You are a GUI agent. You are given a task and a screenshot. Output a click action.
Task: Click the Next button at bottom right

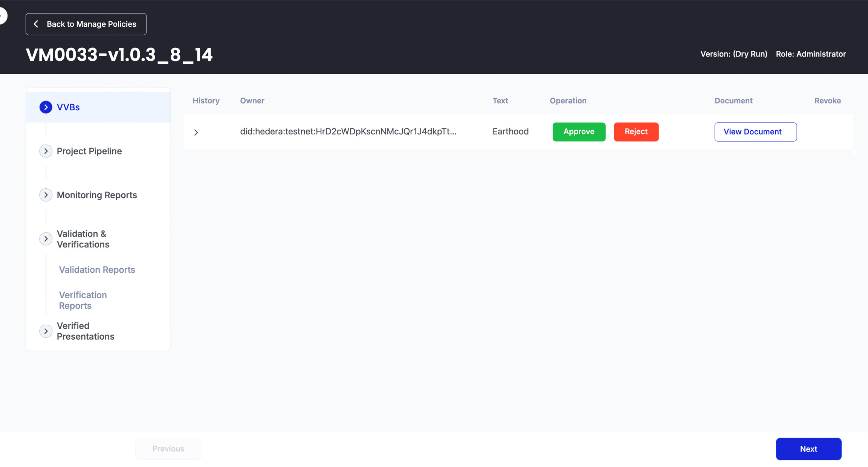[x=808, y=449]
